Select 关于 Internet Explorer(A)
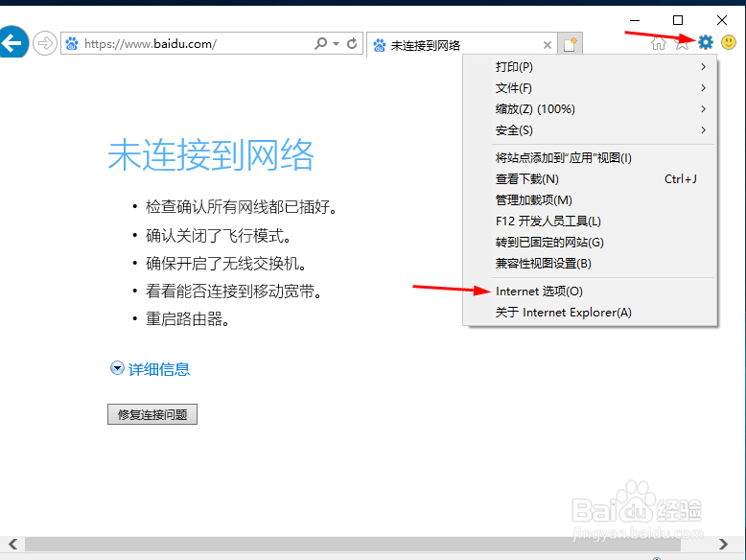746x560 pixels. click(x=590, y=313)
